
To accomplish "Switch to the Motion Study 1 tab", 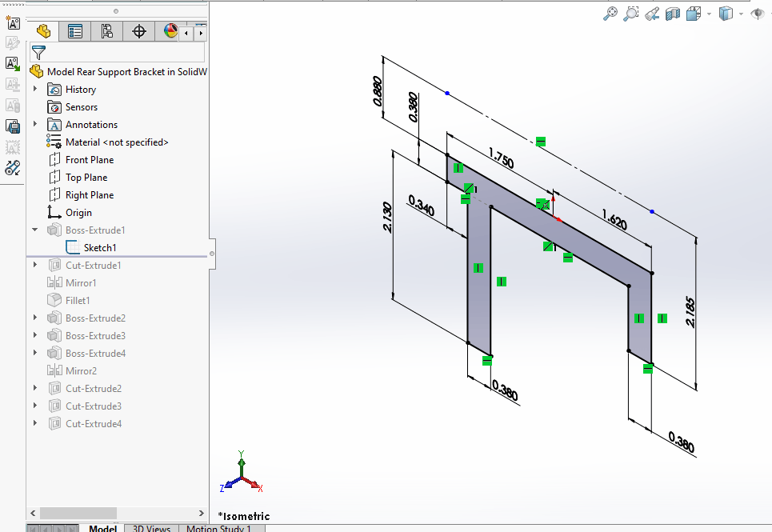I will 222,528.
